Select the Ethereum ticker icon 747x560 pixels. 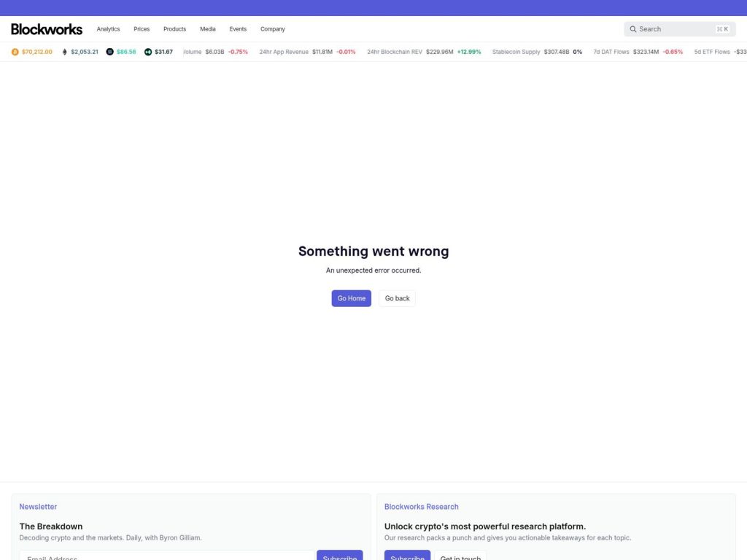pos(64,52)
